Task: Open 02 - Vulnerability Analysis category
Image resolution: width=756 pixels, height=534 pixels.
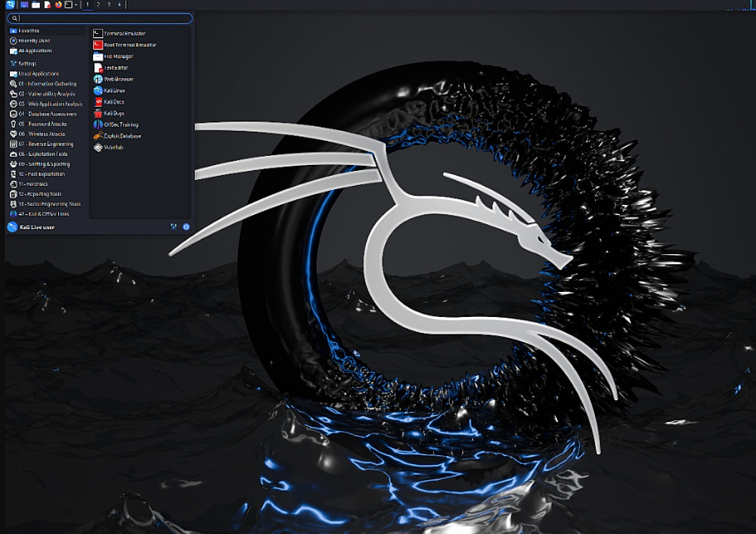Action: [x=47, y=94]
